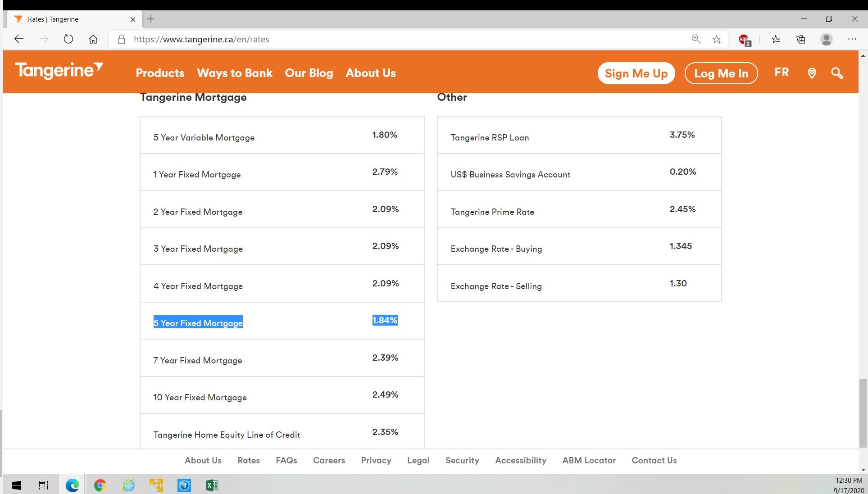
Task: Add page to favorites star icon
Action: 717,39
